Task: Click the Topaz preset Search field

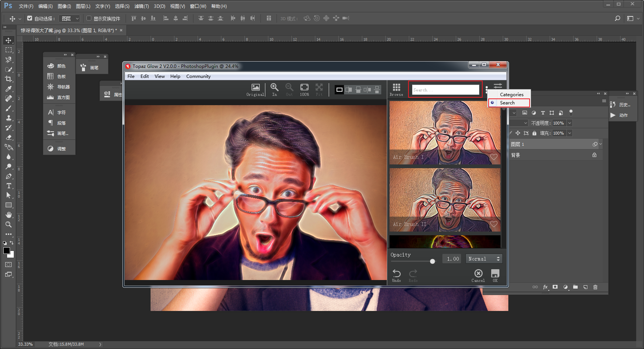Action: (446, 89)
